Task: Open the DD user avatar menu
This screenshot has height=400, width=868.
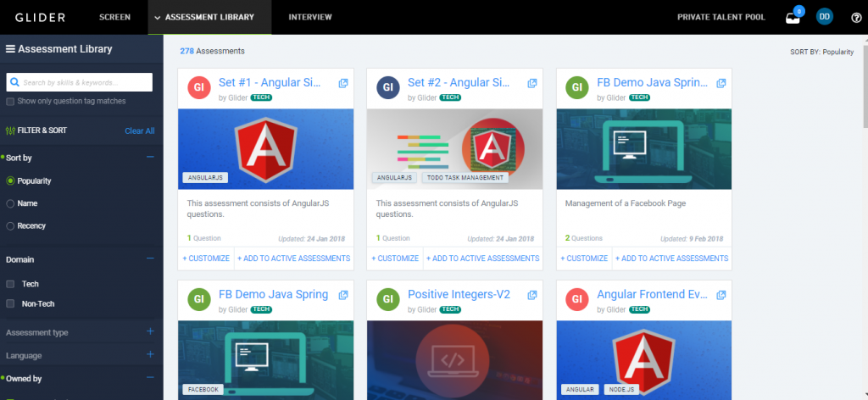Action: [824, 17]
